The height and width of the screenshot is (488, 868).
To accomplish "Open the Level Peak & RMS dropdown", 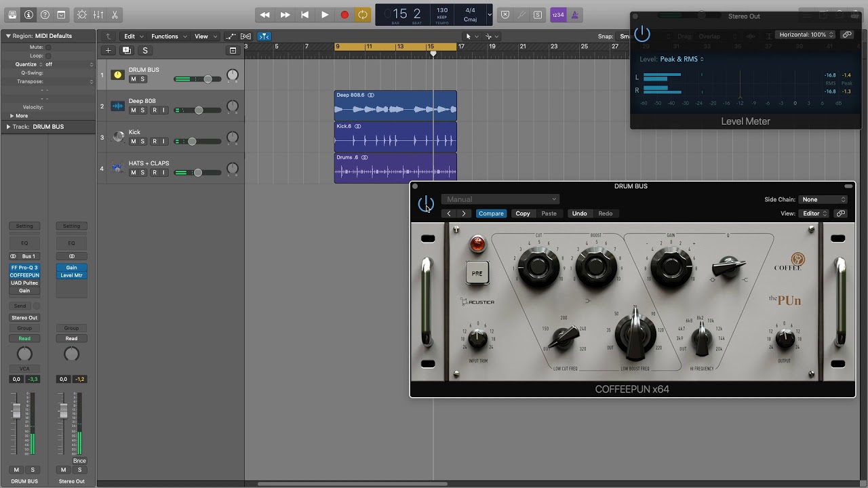I will (x=682, y=59).
